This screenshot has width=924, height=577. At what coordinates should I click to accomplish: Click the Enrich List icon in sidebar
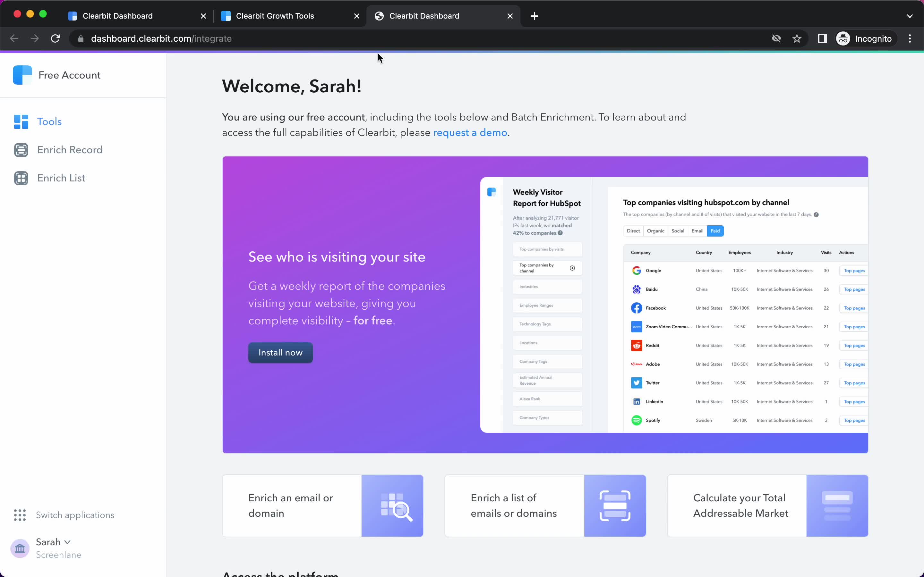(x=21, y=178)
